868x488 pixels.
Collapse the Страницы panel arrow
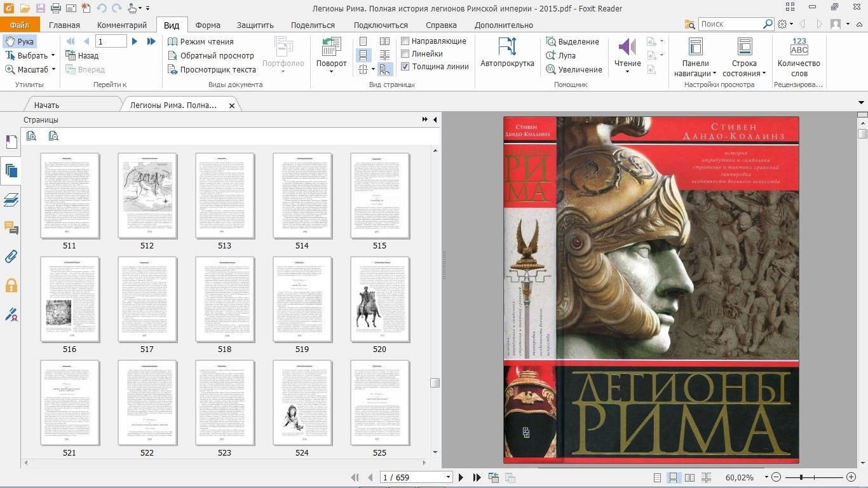tap(435, 119)
